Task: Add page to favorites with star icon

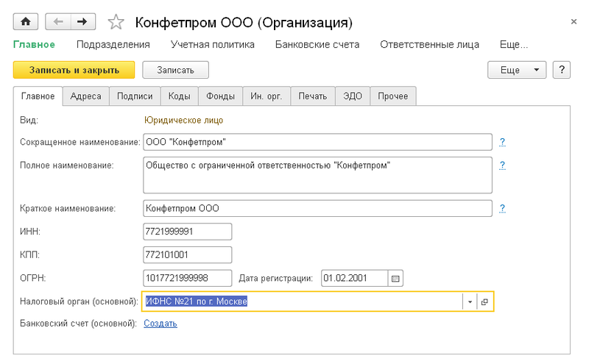Action: pos(116,22)
